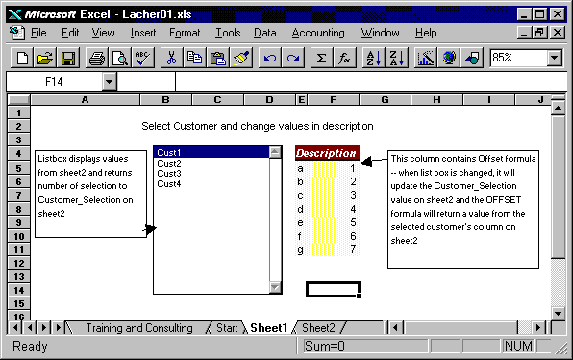Click the worksheet vertical scroll down arrow

558,314
